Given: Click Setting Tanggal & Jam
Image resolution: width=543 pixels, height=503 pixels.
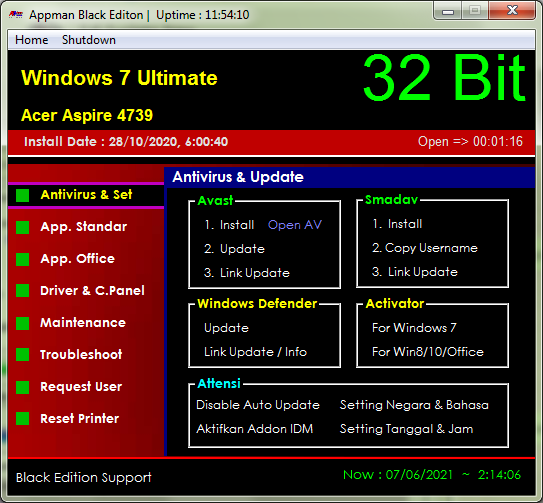Looking at the screenshot, I should [x=406, y=429].
